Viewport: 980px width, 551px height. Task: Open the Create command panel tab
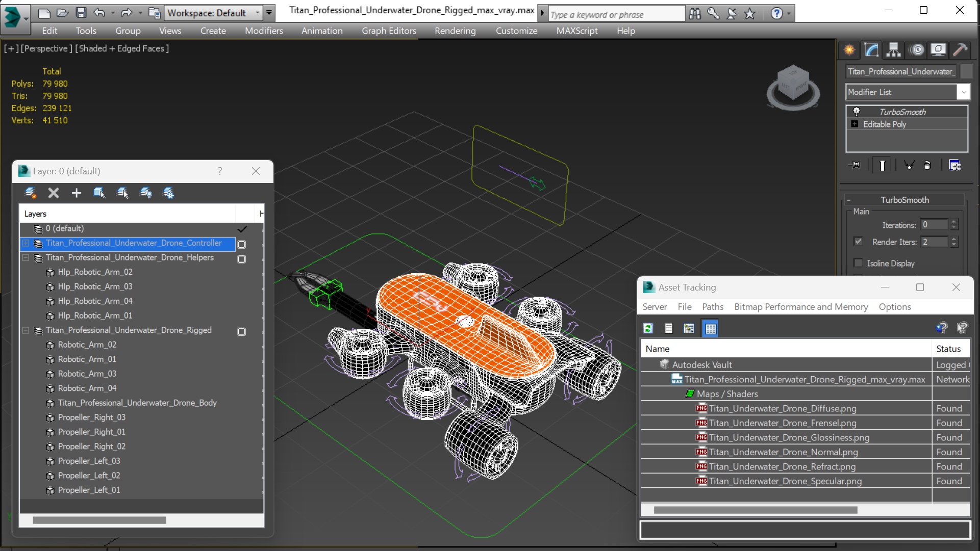coord(849,50)
